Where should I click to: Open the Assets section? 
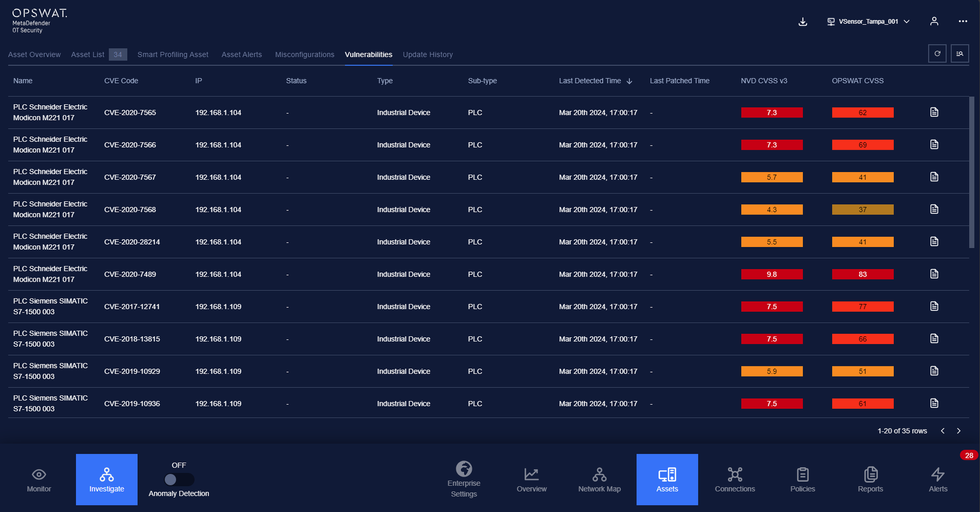click(667, 480)
